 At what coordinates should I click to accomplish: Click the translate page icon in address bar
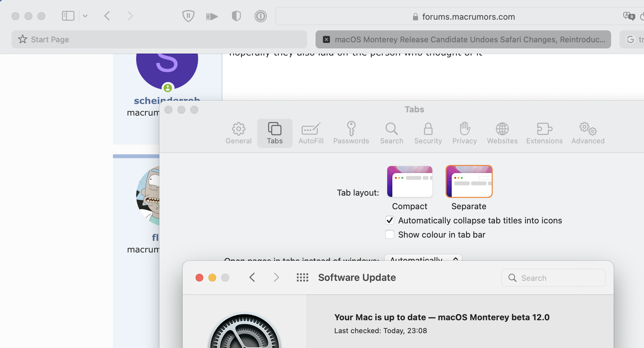[x=629, y=16]
